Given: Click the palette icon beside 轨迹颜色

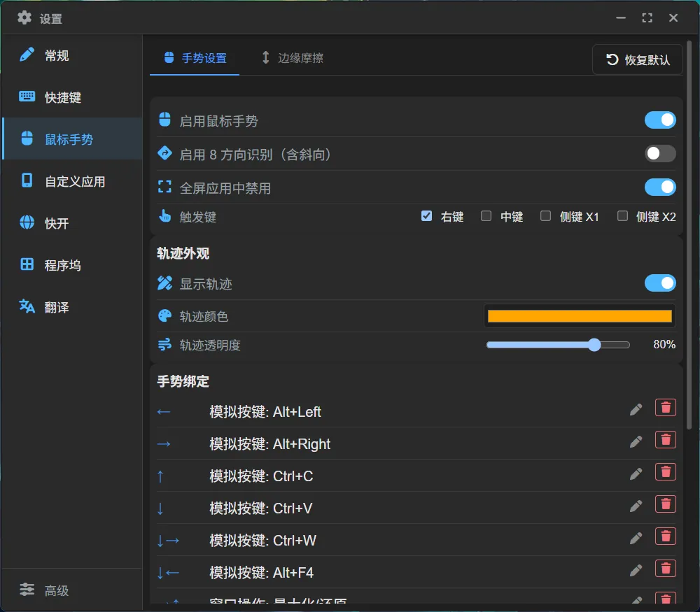Looking at the screenshot, I should [164, 316].
